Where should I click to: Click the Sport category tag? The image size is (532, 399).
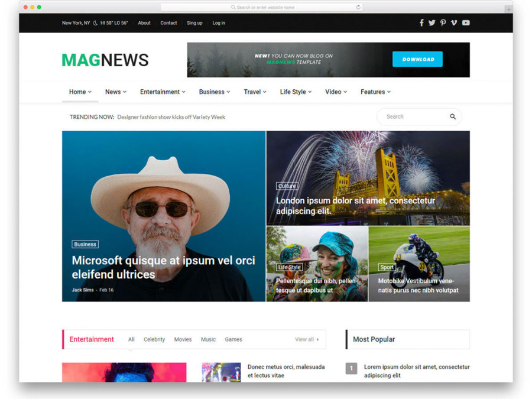tap(387, 267)
